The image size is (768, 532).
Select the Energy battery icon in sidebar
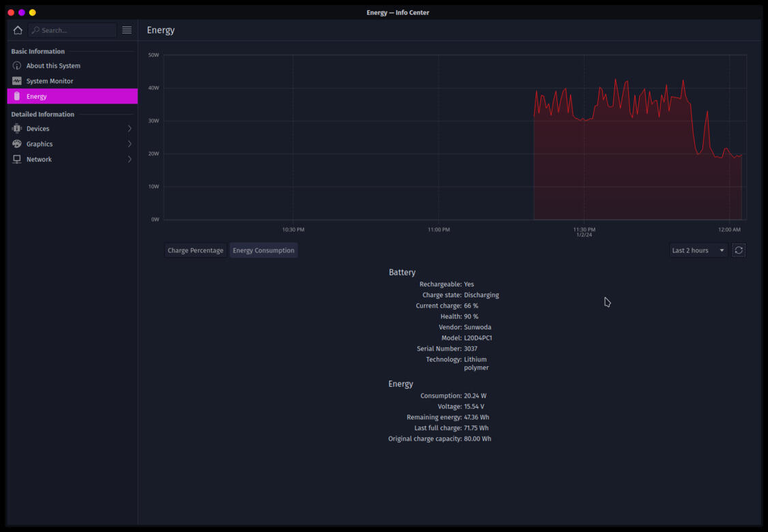coord(16,96)
